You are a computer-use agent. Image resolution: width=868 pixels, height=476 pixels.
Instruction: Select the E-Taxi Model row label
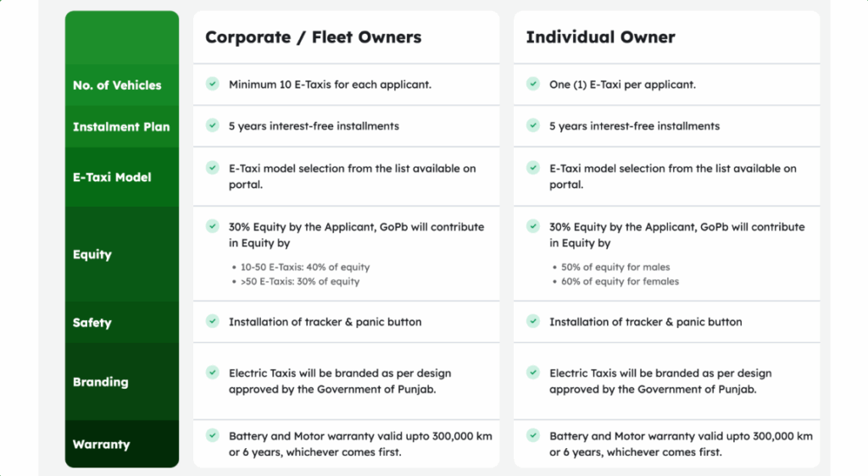click(112, 177)
